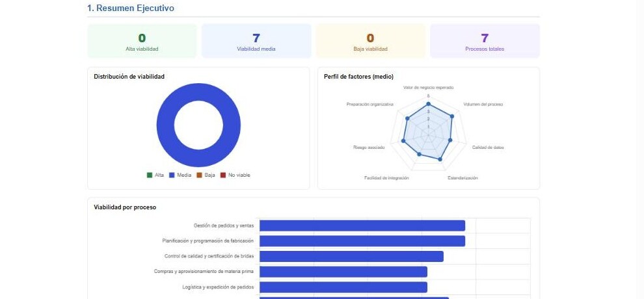
Task: Click the 'Perfil de factores (medio)' title
Action: point(359,76)
